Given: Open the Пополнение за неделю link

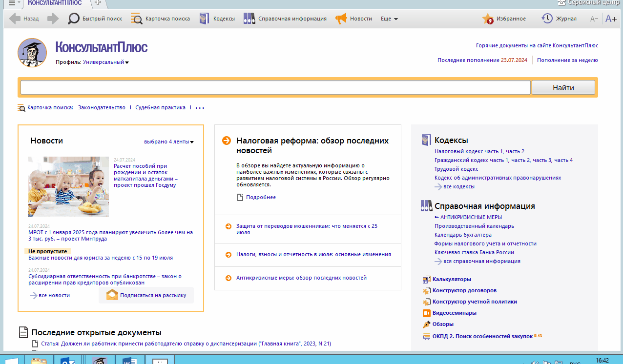Looking at the screenshot, I should (567, 61).
